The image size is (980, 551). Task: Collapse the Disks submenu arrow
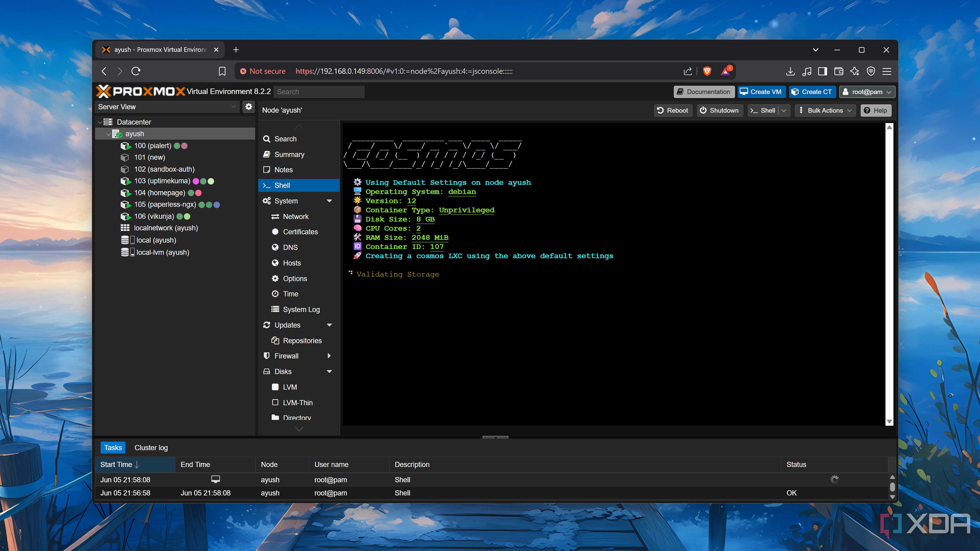329,371
